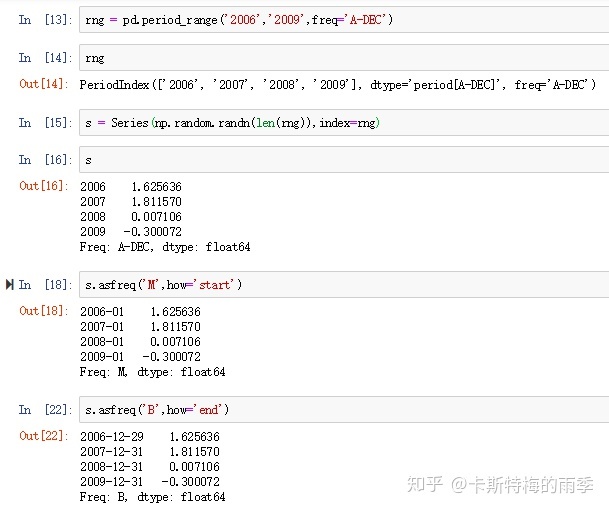
Task: Click 'Freq: A-DEC, dtype: float64' line
Action: coord(165,247)
